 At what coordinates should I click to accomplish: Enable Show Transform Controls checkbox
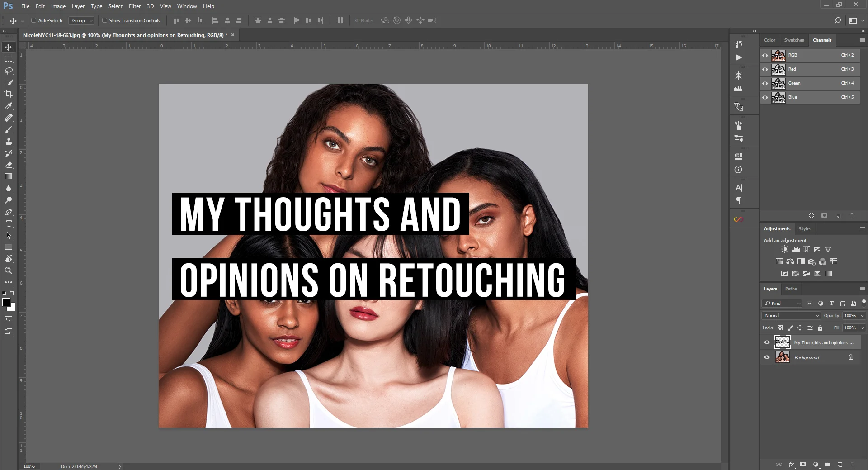(x=104, y=20)
